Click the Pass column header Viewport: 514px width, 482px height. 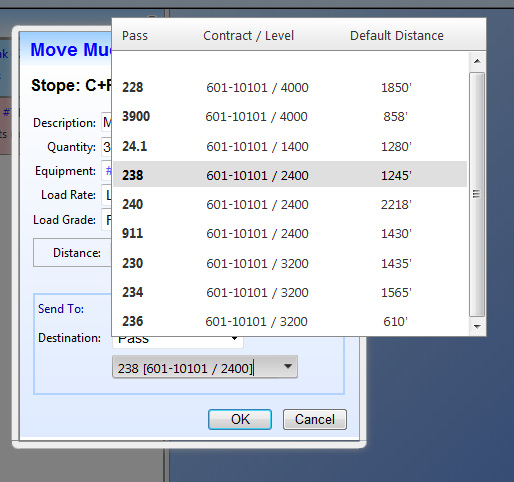point(135,36)
